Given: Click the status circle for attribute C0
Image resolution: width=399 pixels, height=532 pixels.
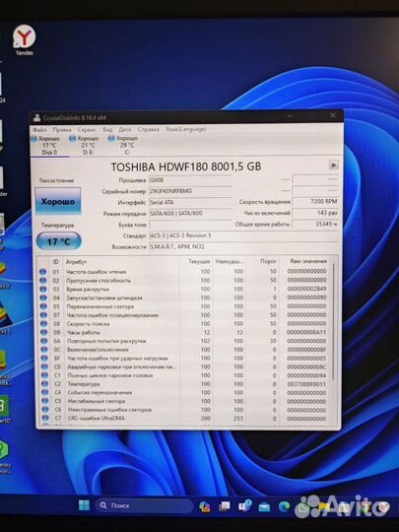Looking at the screenshot, I should coord(44,366).
